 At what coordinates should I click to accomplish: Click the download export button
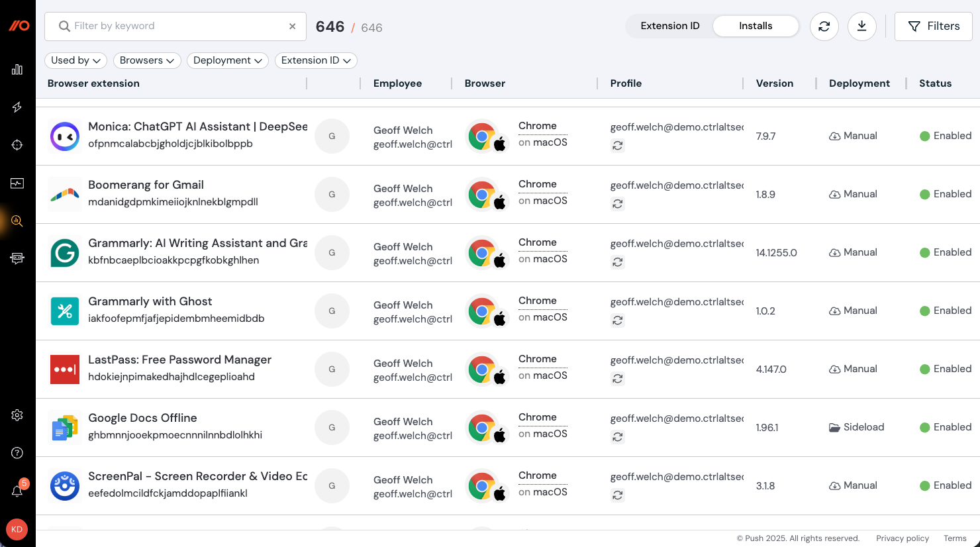point(862,26)
